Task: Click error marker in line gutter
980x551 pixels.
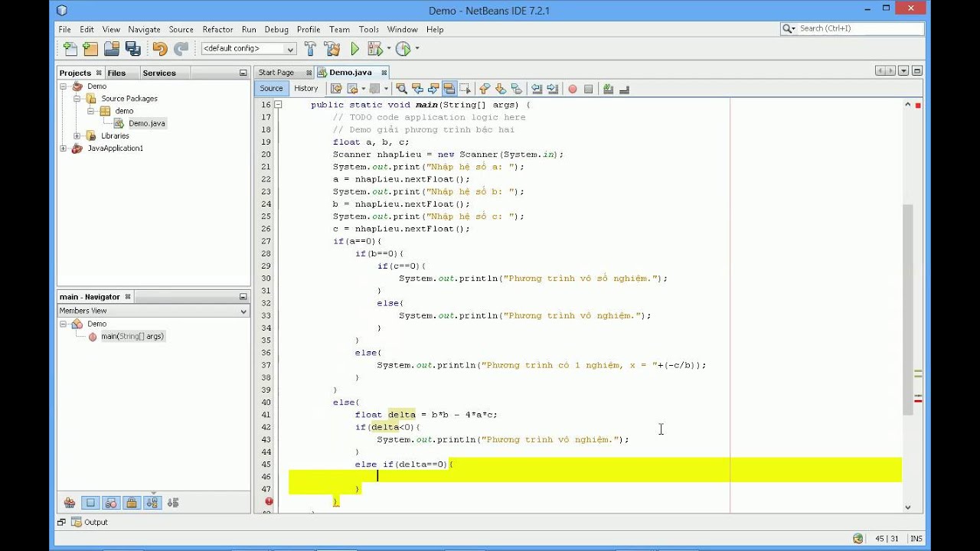Action: [269, 501]
